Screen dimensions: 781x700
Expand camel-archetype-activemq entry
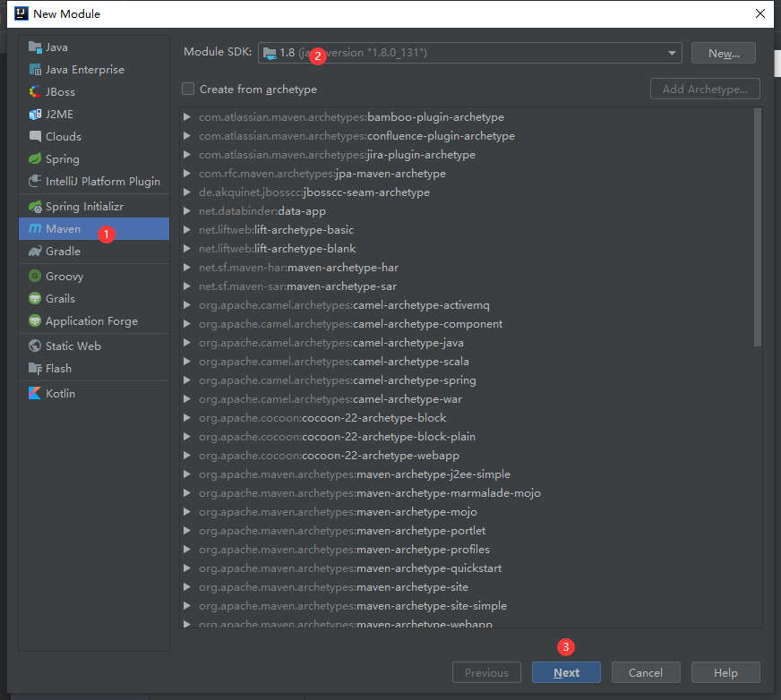[187, 304]
